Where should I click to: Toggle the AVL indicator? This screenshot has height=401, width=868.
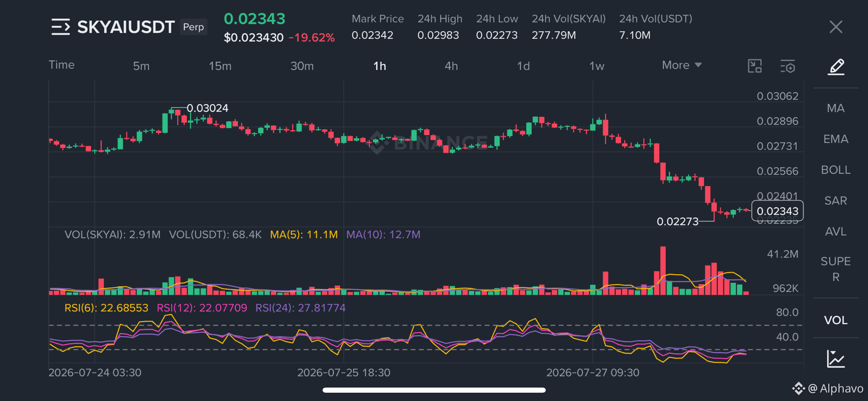(836, 231)
